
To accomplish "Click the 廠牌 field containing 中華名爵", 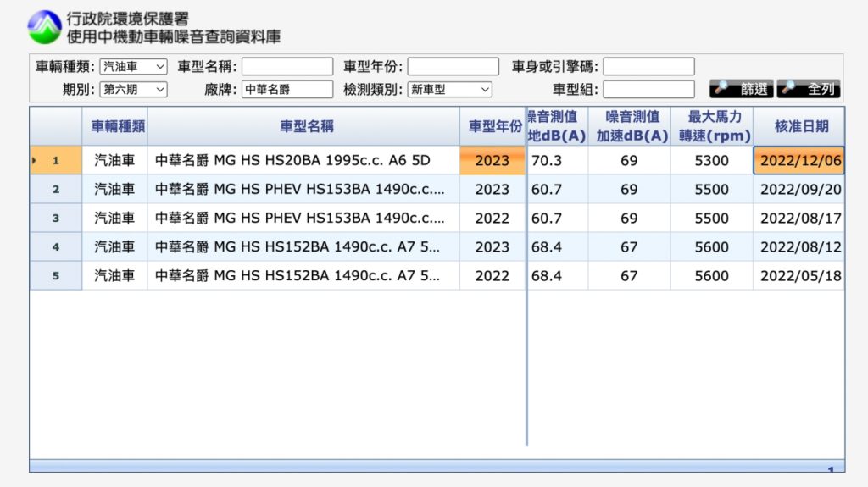I will pyautogui.click(x=287, y=89).
